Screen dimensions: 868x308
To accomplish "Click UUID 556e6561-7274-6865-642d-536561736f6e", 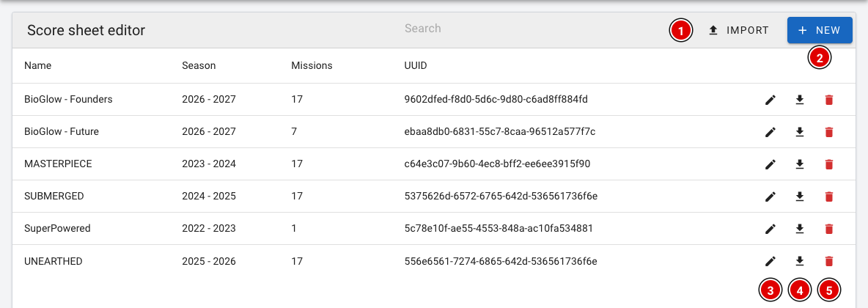I will click(501, 260).
